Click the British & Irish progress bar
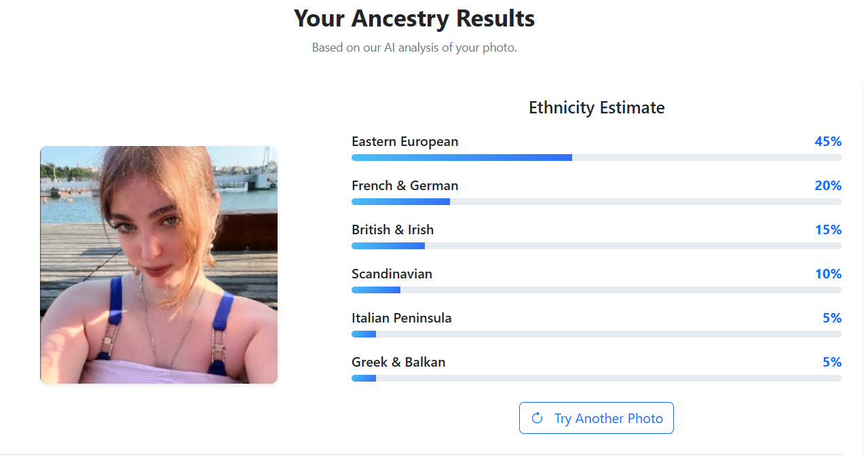This screenshot has height=459, width=868. (x=597, y=246)
